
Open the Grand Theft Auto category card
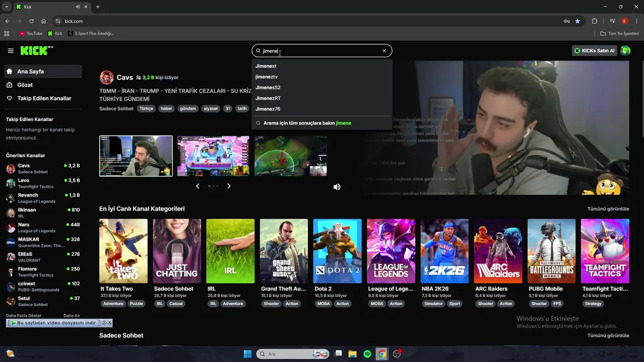[284, 251]
